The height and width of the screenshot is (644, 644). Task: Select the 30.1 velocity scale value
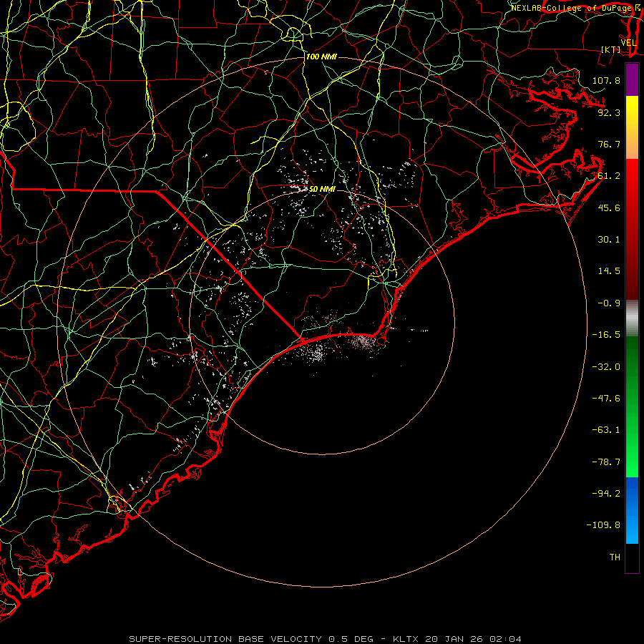(x=609, y=240)
